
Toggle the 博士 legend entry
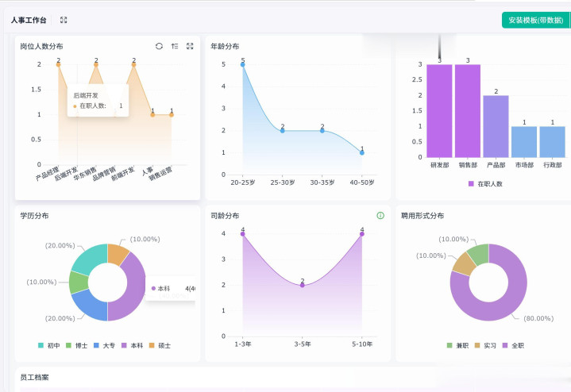coord(77,345)
